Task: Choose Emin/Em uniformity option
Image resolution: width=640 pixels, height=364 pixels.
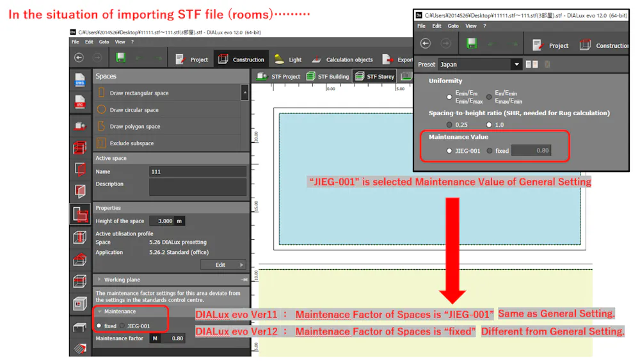Action: 449,97
